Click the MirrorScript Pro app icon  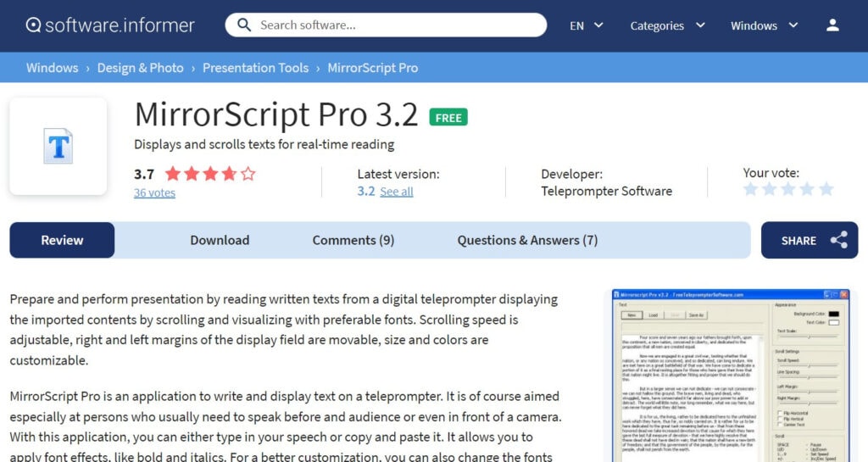[x=58, y=146]
